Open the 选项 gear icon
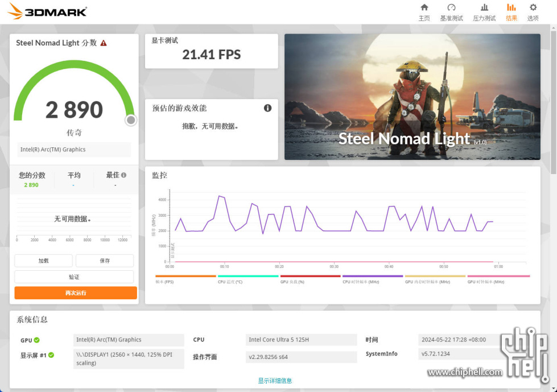 pos(533,7)
